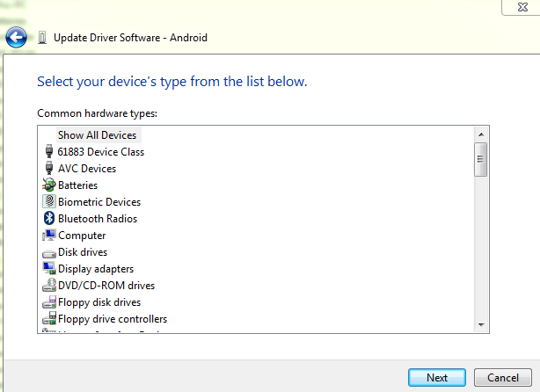Click the Biometric Devices fingerprint icon

tap(48, 202)
